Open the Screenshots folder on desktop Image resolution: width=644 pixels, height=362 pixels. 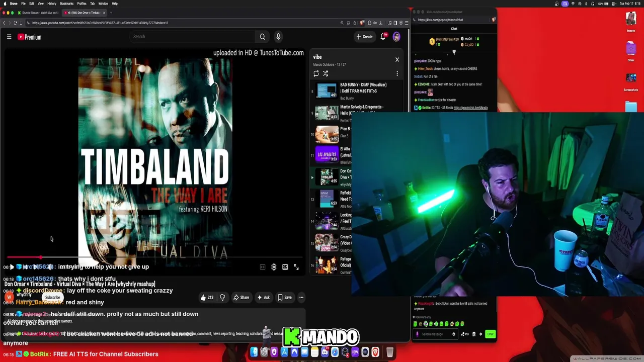tap(631, 82)
